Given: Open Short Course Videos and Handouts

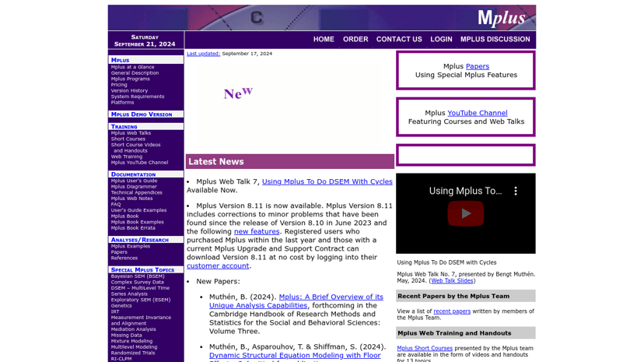Looking at the screenshot, I should tap(135, 147).
